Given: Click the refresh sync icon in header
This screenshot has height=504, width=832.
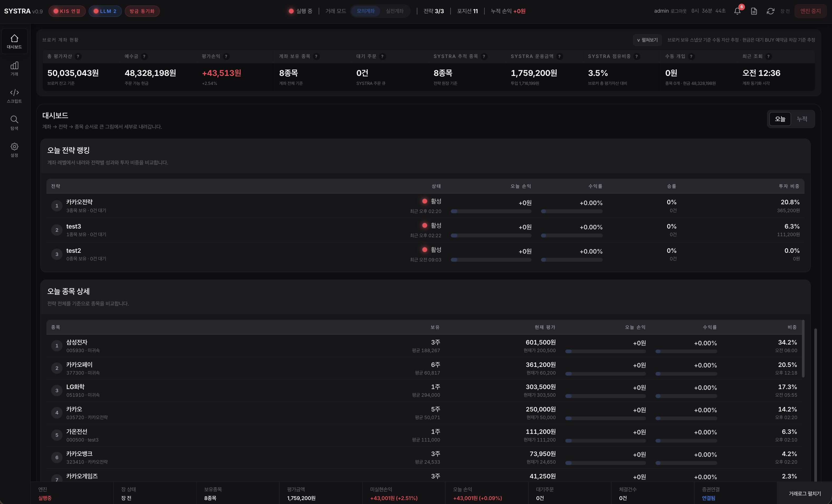Looking at the screenshot, I should (x=770, y=11).
